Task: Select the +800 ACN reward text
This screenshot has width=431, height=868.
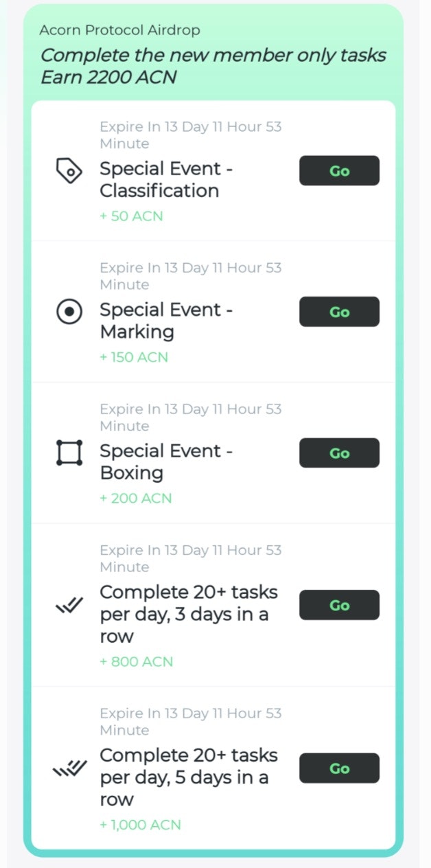Action: (x=137, y=662)
